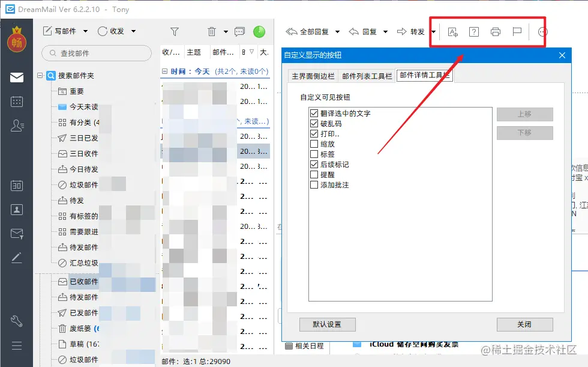Toggle 翻译选中的文字 checkbox
This screenshot has width=588, height=367.
[x=314, y=113]
